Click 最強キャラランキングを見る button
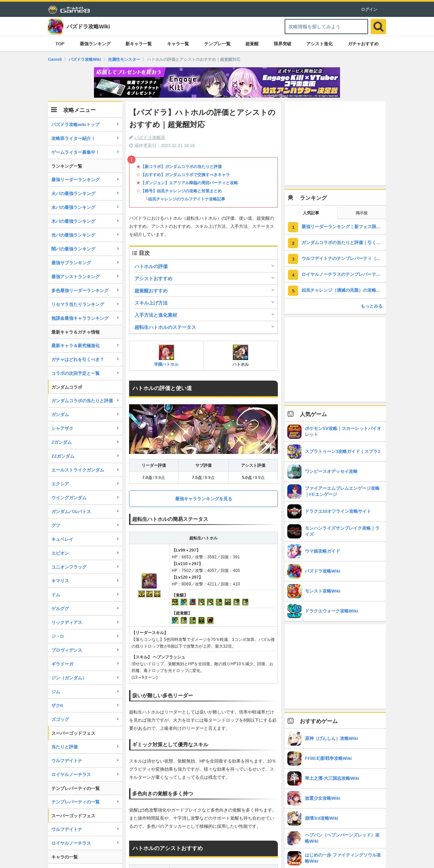 (203, 499)
